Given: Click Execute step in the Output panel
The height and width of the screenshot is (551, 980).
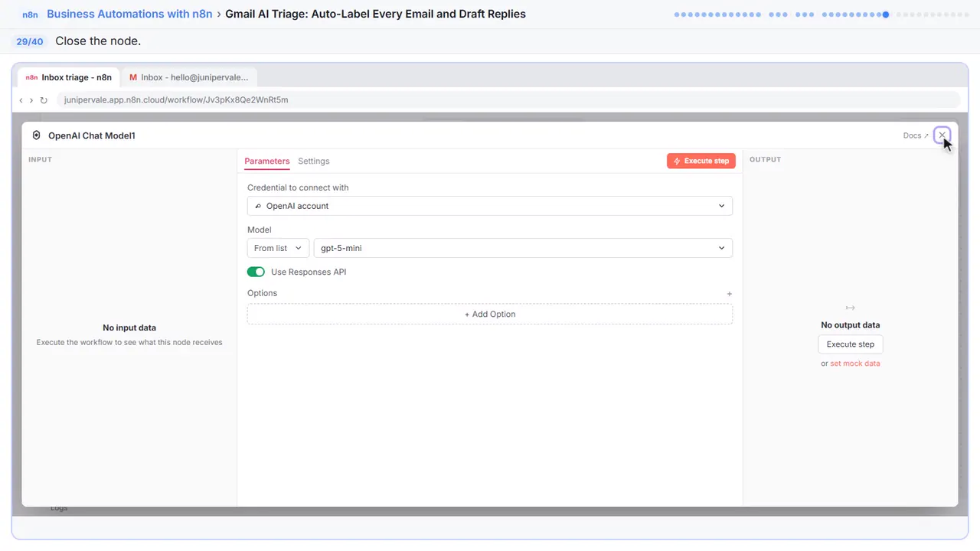Looking at the screenshot, I should [851, 344].
